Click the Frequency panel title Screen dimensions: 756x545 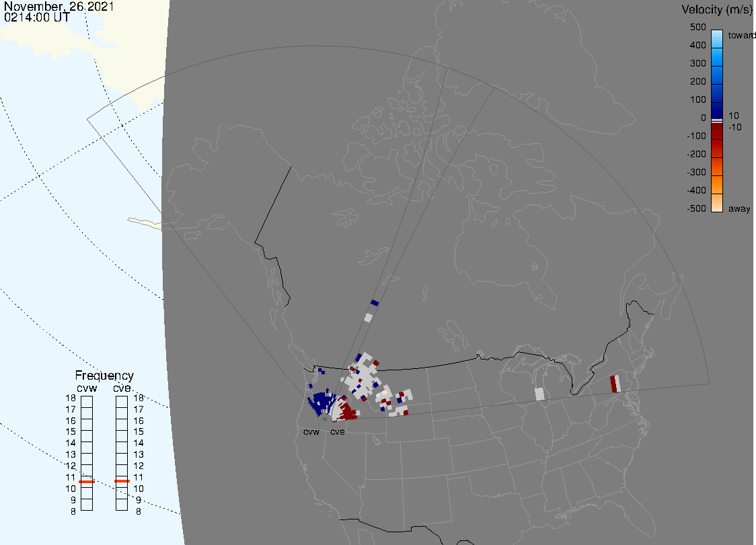(x=104, y=376)
